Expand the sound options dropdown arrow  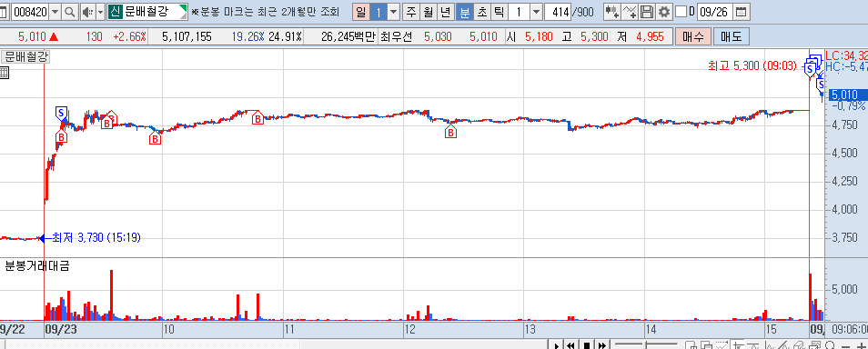(x=100, y=12)
